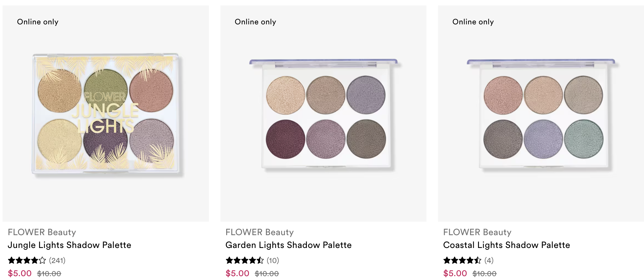Open star rating for Garden Lights palette
The height and width of the screenshot is (280, 644).
click(244, 260)
